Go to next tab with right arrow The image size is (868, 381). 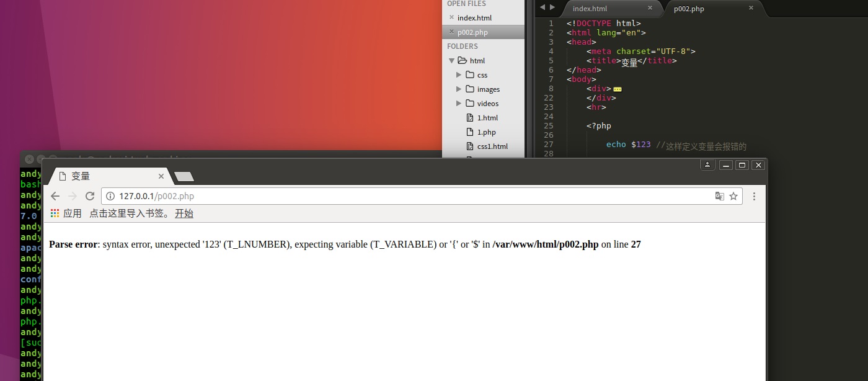point(552,7)
